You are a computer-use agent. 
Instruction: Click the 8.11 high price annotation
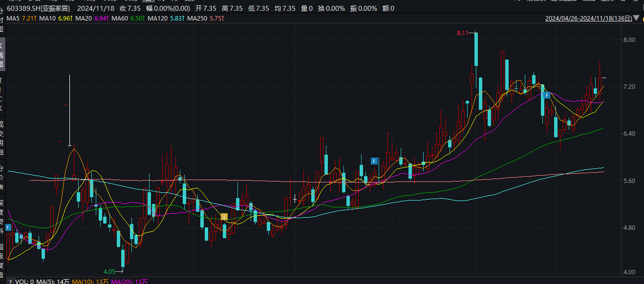point(462,33)
